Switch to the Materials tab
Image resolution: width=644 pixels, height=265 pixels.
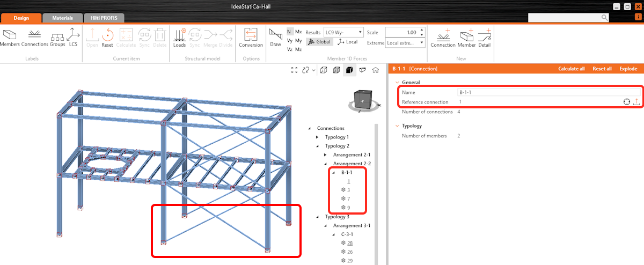coord(62,18)
